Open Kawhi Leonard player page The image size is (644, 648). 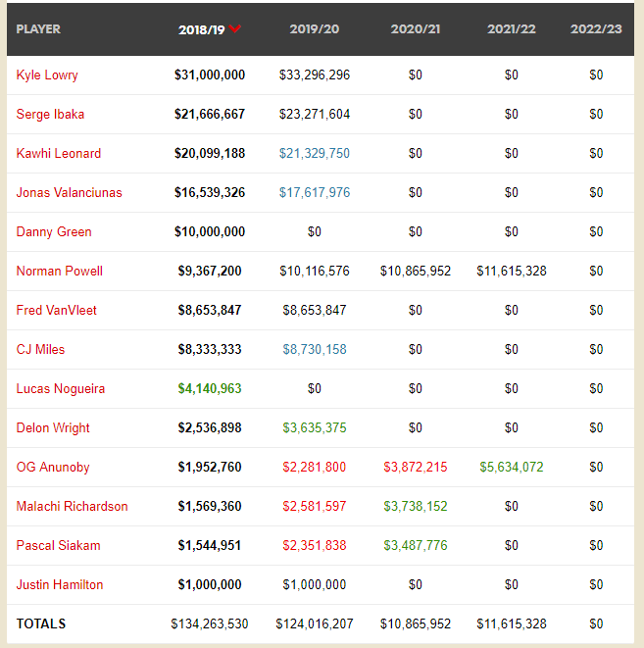[59, 154]
